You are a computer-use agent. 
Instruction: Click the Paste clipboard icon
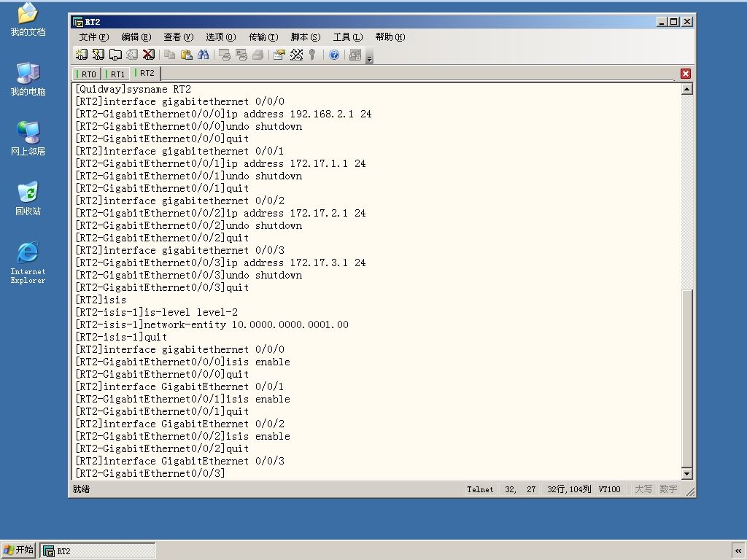186,55
